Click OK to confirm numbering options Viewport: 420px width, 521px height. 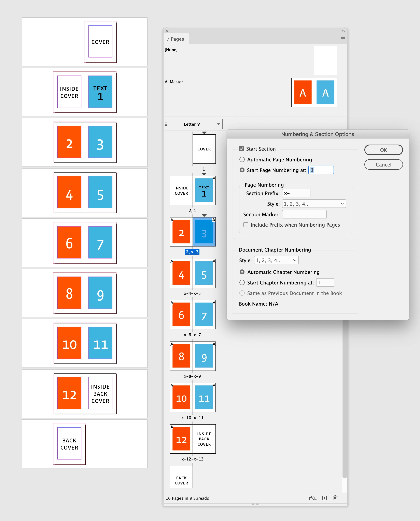point(383,150)
